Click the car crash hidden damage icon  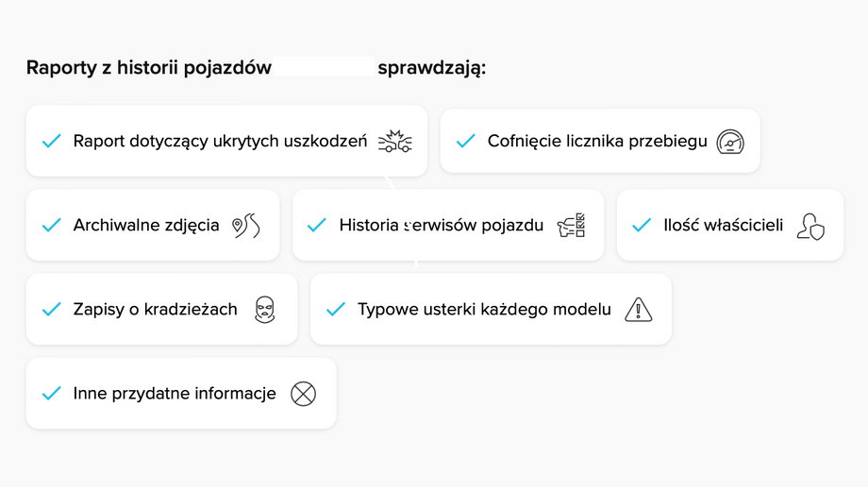[395, 142]
